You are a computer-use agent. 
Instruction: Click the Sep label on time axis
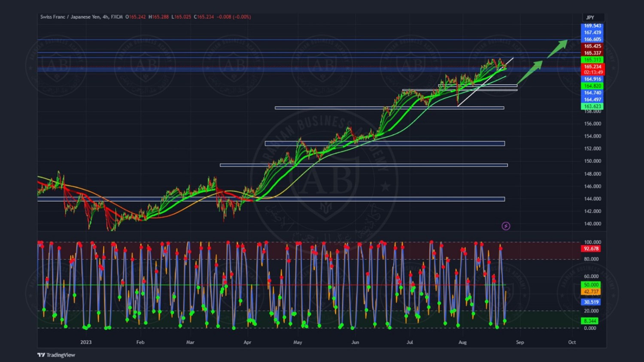point(520,342)
